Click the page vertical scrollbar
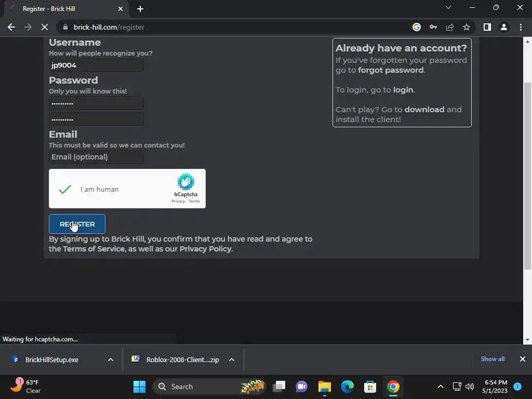This screenshot has height=399, width=532. click(527, 176)
